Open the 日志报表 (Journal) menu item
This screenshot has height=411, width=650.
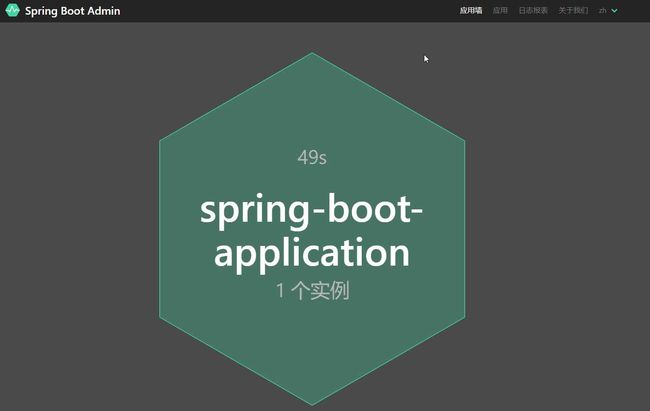point(533,10)
